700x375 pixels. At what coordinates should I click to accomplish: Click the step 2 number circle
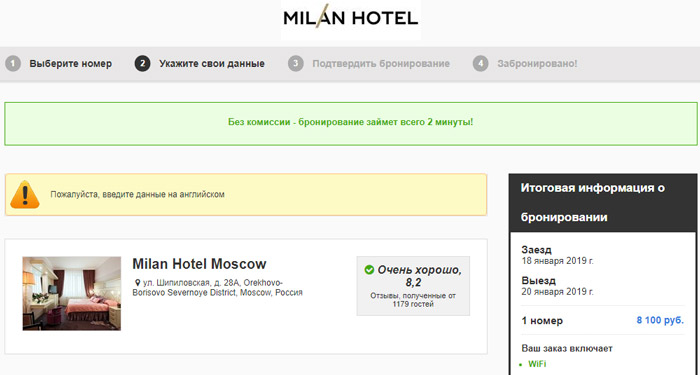(x=142, y=63)
